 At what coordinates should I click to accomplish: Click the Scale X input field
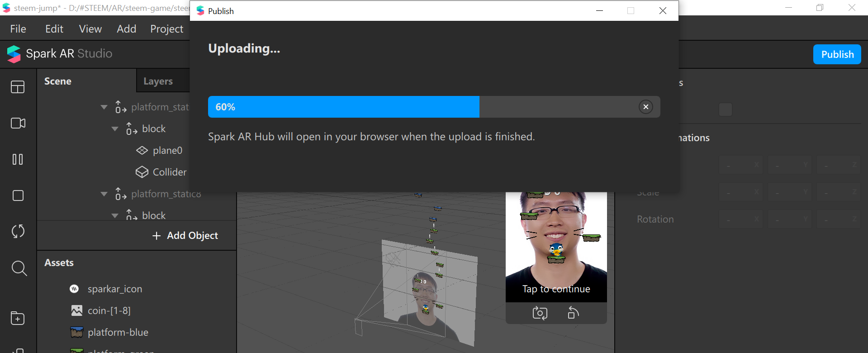[x=741, y=192]
